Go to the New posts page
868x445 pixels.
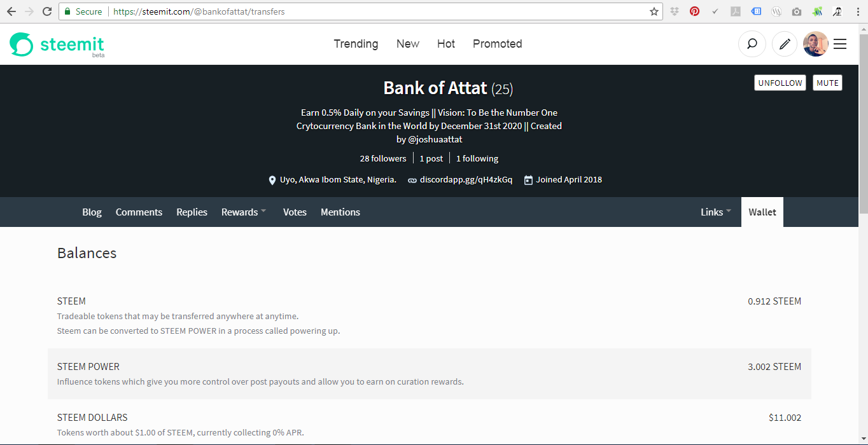pyautogui.click(x=408, y=44)
